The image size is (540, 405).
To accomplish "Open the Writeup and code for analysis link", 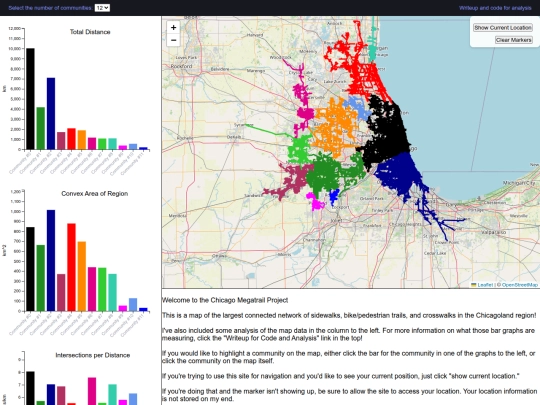I will (495, 8).
